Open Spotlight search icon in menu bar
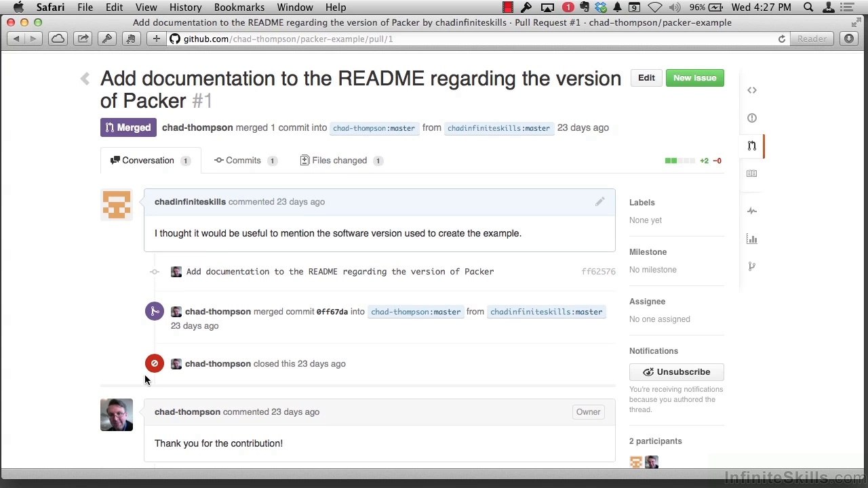This screenshot has width=868, height=488. 808,7
